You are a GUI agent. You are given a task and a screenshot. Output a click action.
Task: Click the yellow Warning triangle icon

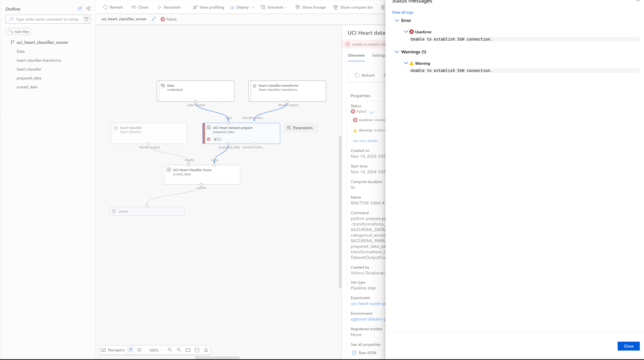pos(411,63)
